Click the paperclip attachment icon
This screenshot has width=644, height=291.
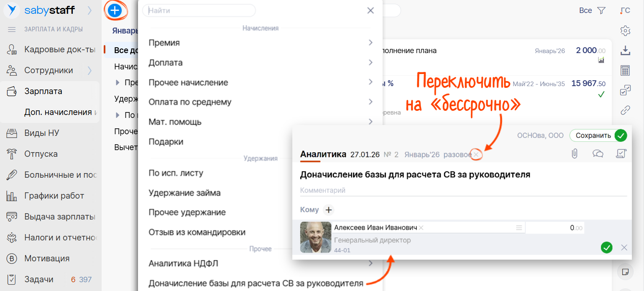coord(575,154)
